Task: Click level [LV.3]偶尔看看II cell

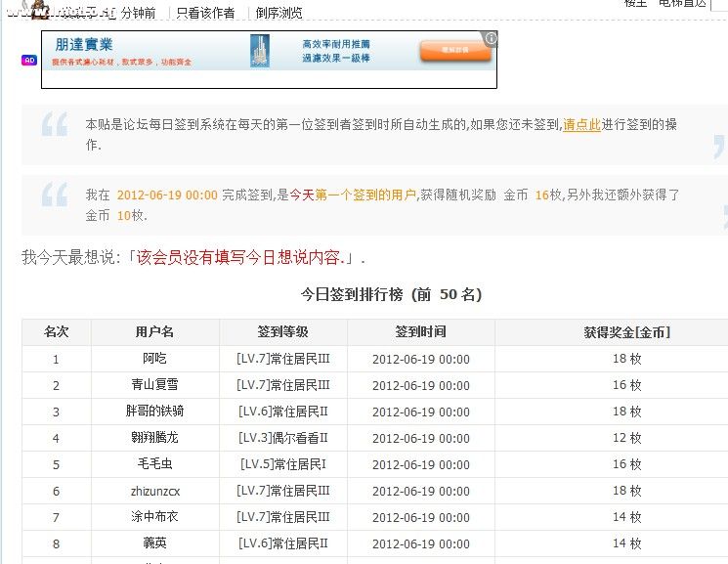Action: [282, 438]
